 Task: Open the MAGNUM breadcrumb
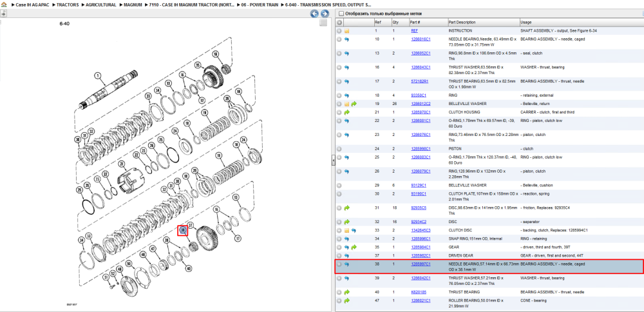click(133, 5)
